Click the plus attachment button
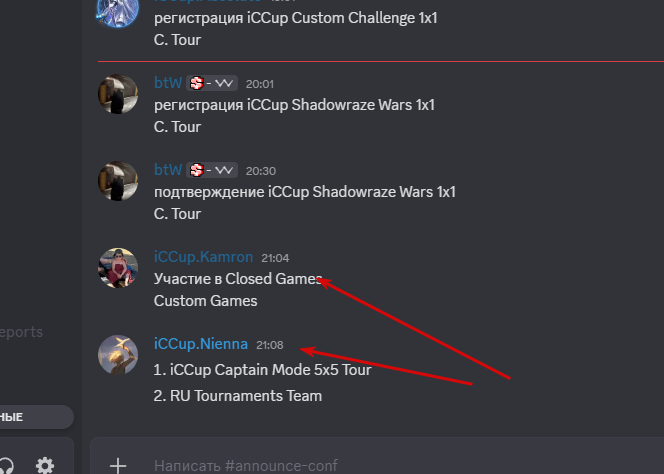 (118, 466)
